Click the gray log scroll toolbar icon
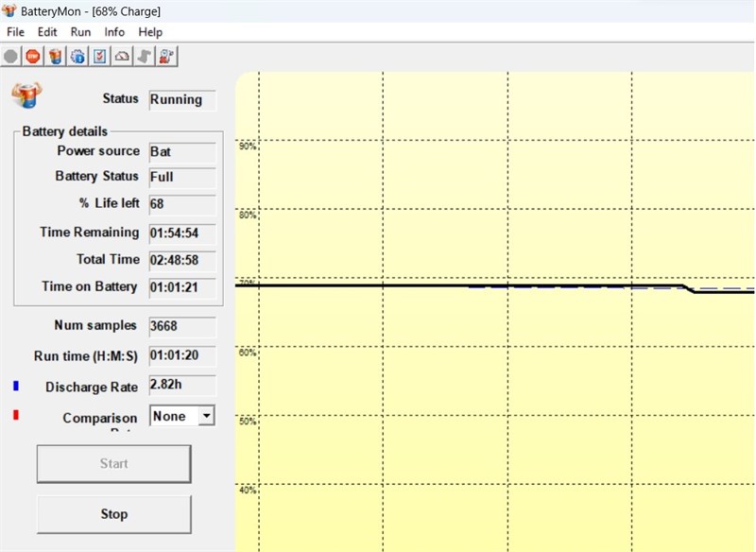Viewport: 756px width, 552px height. click(x=145, y=57)
